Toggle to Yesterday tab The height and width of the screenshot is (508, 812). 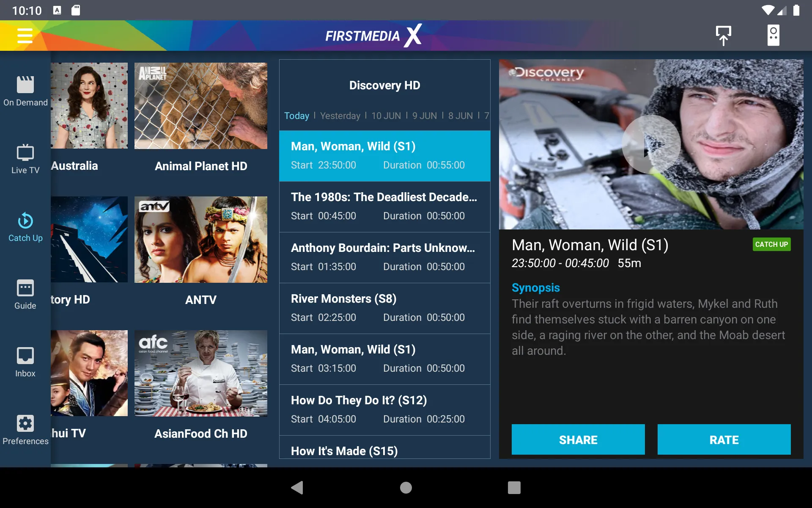(x=340, y=115)
